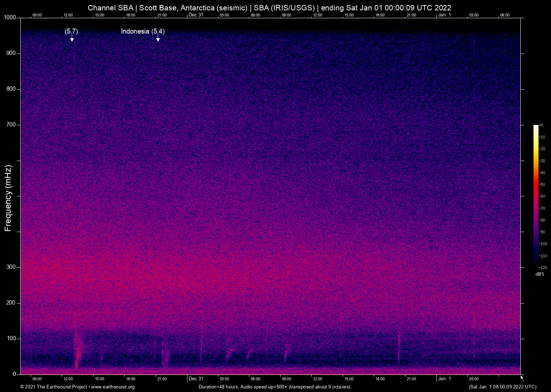Click the (5.7) earthquake marker arrow

coord(72,38)
